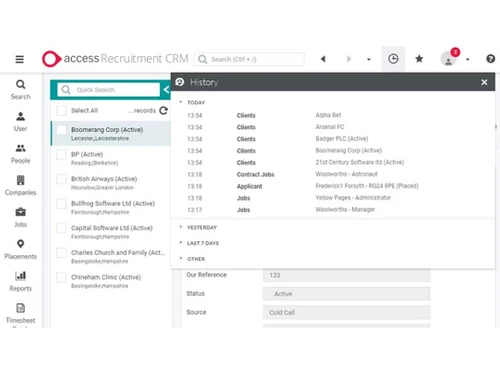
Task: Open Boomerang Corp (Active) history entry
Action: (349, 150)
